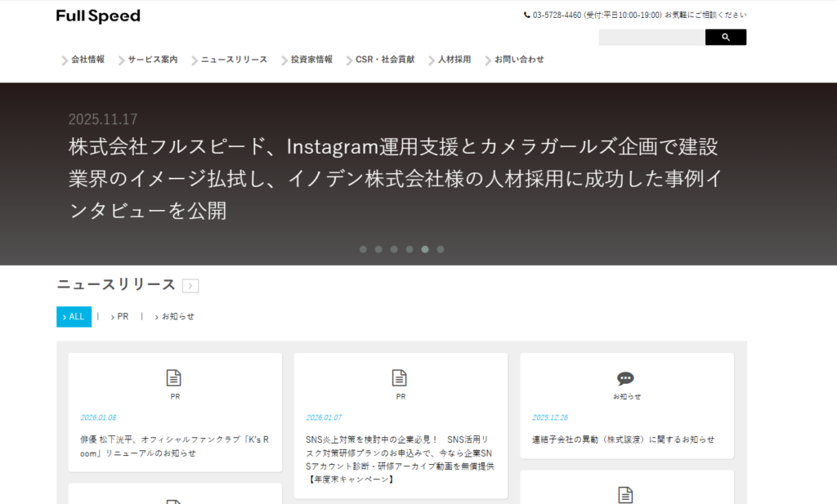837x504 pixels.
Task: Select the last carousel dot
Action: point(441,249)
